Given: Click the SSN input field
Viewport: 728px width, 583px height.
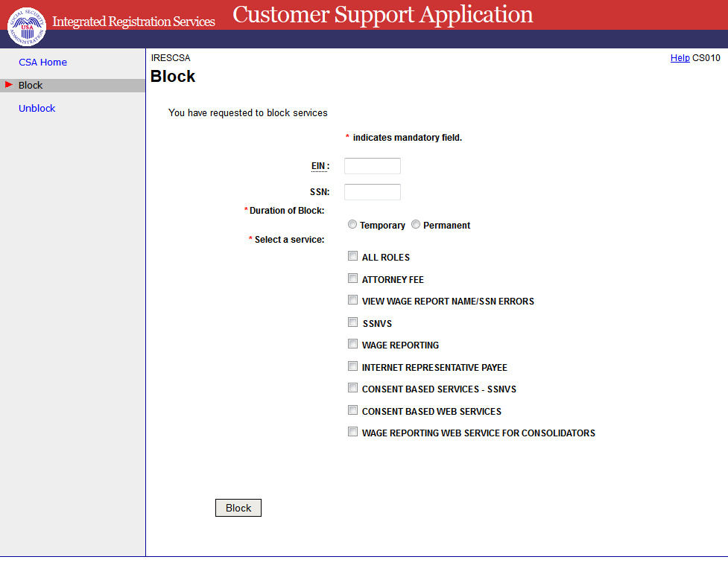Looking at the screenshot, I should [373, 192].
